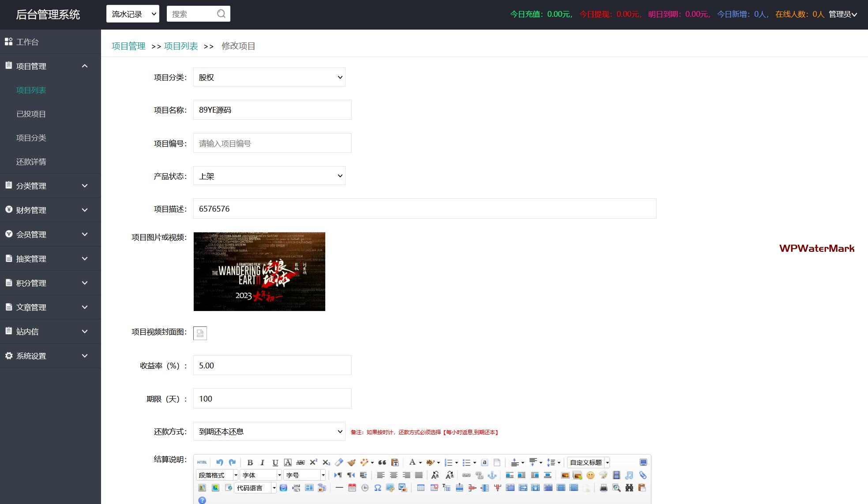868x504 pixels.
Task: Click the print icon in editor toolbar
Action: point(604,488)
